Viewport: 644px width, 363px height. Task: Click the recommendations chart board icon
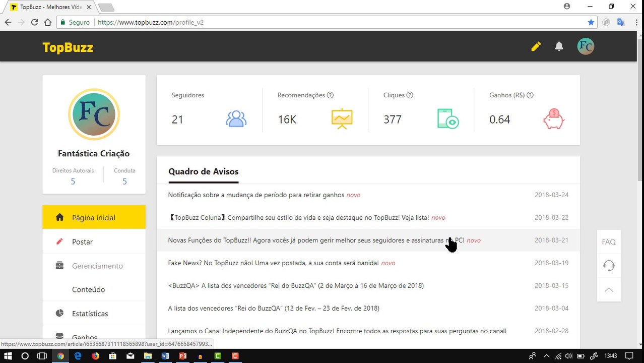click(342, 118)
